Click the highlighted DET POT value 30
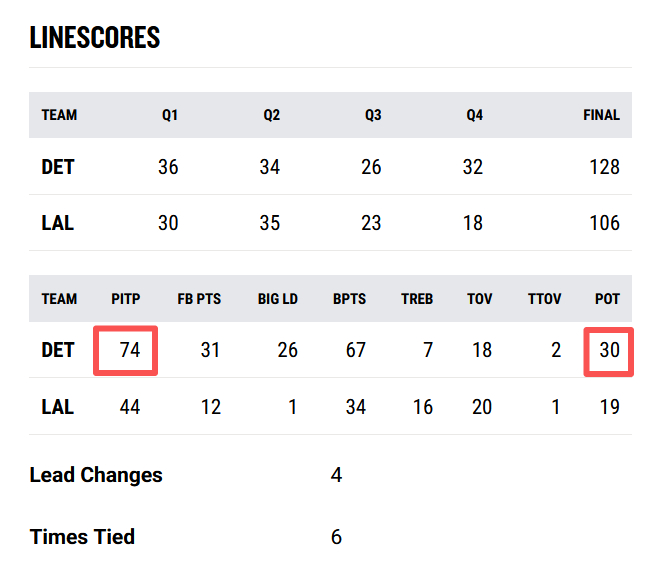Image resolution: width=645 pixels, height=564 pixels. 608,350
